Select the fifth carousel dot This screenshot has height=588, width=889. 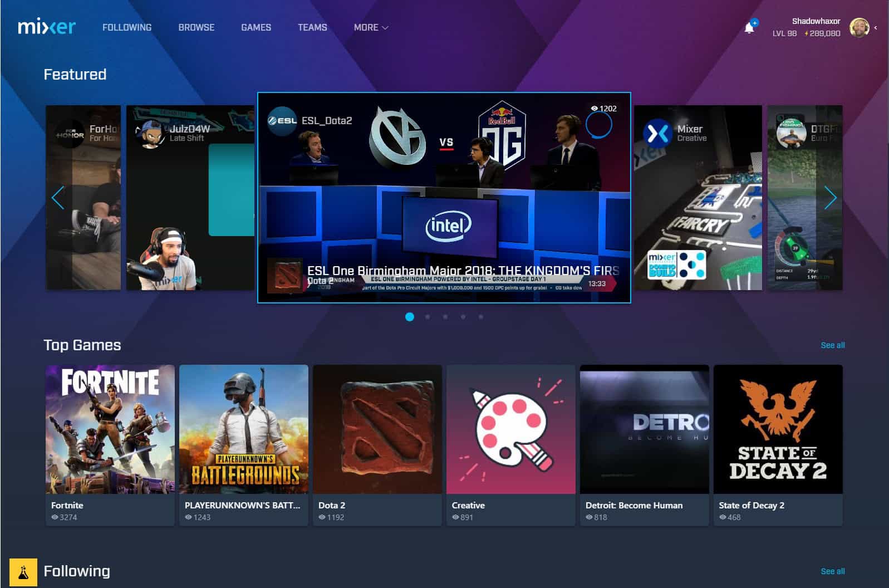pos(481,317)
